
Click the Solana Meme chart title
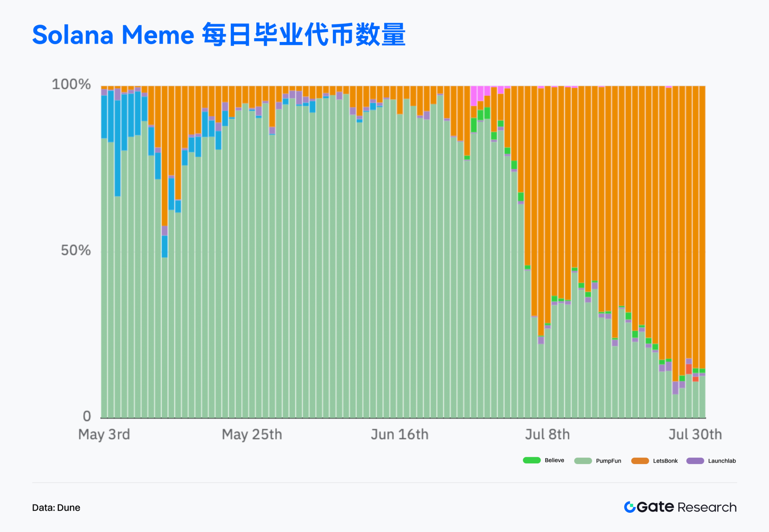click(x=219, y=35)
